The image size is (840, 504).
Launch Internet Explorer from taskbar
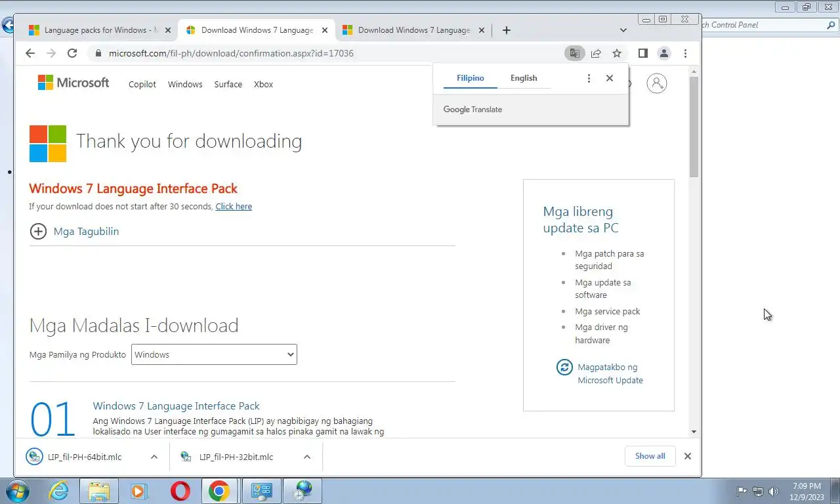[58, 491]
